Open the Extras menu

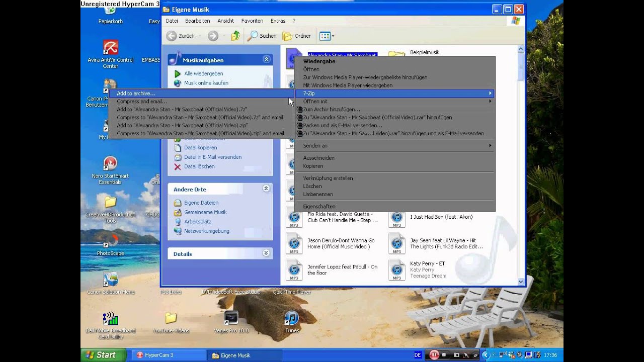point(278,21)
